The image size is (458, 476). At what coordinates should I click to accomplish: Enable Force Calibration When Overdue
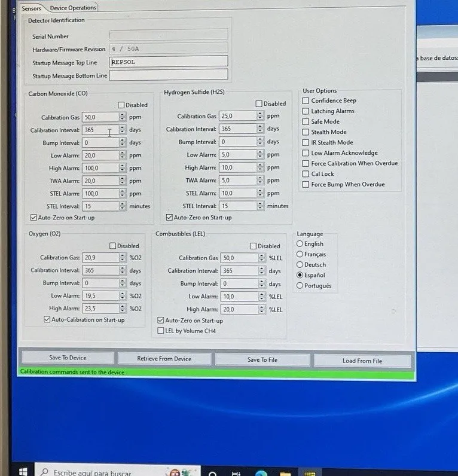(306, 163)
